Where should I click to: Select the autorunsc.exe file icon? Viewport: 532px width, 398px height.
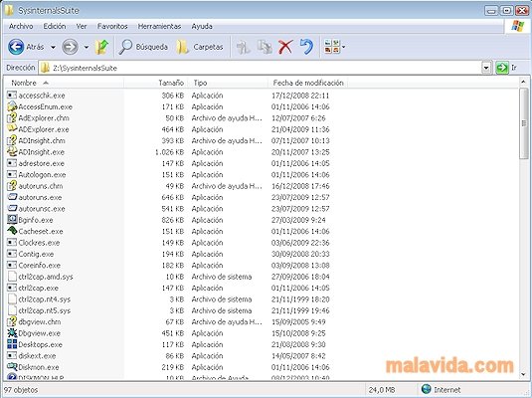[12, 209]
